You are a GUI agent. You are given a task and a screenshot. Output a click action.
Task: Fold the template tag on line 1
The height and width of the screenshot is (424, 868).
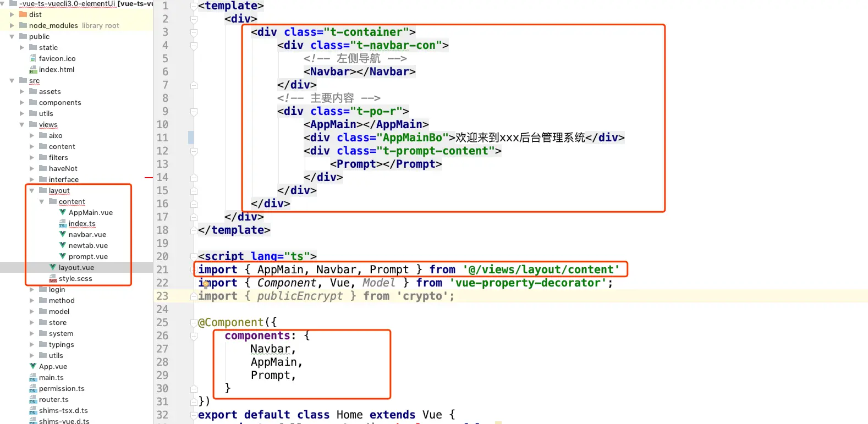point(194,6)
